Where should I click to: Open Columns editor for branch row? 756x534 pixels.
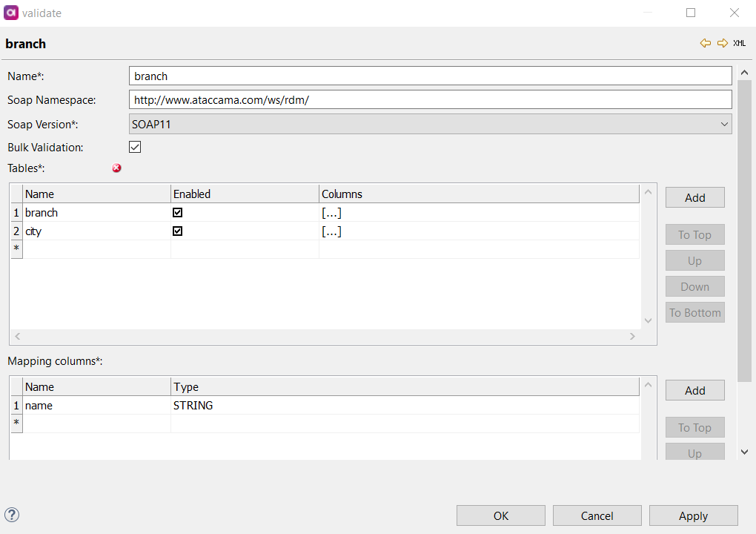point(331,213)
